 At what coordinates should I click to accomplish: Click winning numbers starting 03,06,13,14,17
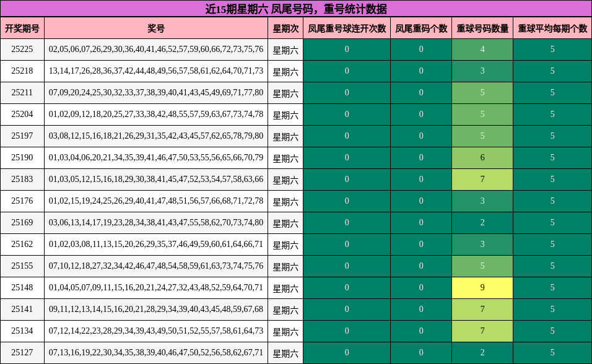click(156, 222)
